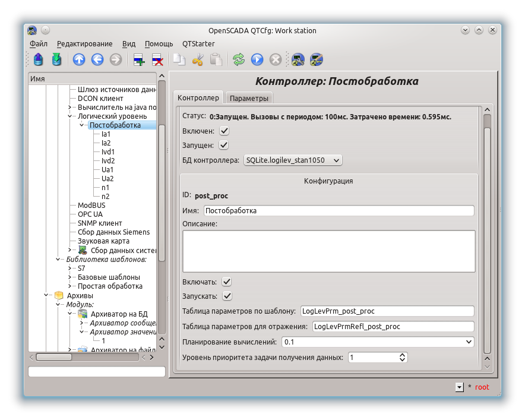Select ModBUS in the navigation tree

point(91,206)
